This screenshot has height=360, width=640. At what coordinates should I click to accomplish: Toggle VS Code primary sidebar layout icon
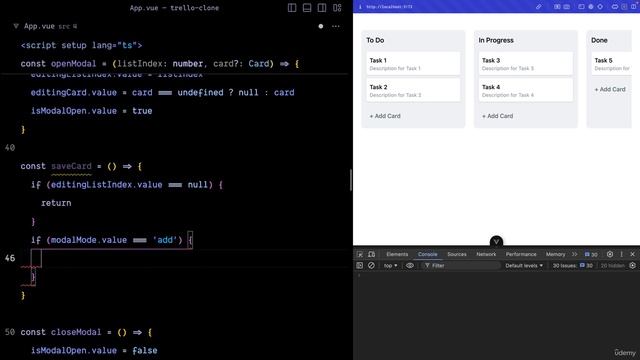point(292,8)
